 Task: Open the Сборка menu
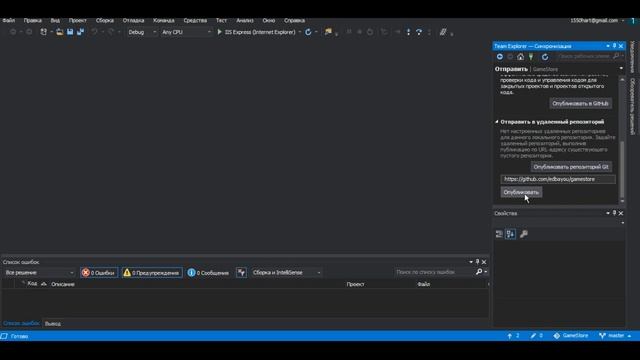[104, 20]
